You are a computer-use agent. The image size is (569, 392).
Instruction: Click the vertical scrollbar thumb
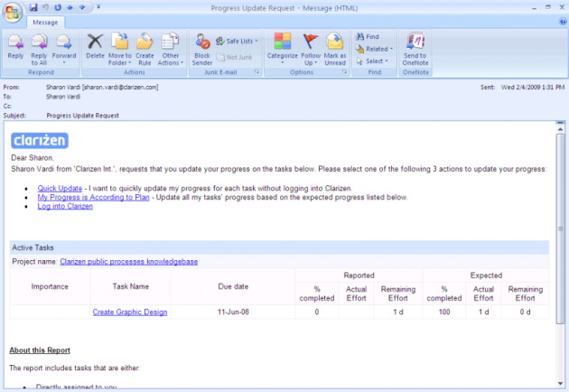tap(560, 229)
